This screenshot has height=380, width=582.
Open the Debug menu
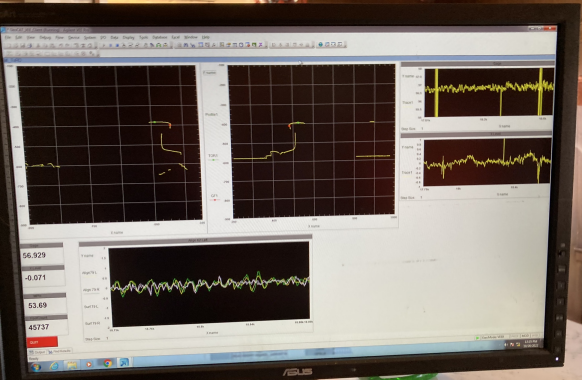point(45,37)
